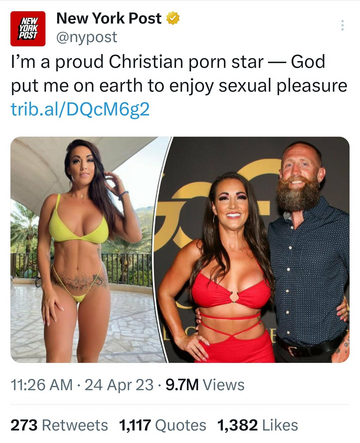Click the 9.7M view count number
The width and height of the screenshot is (360, 443).
(x=182, y=385)
